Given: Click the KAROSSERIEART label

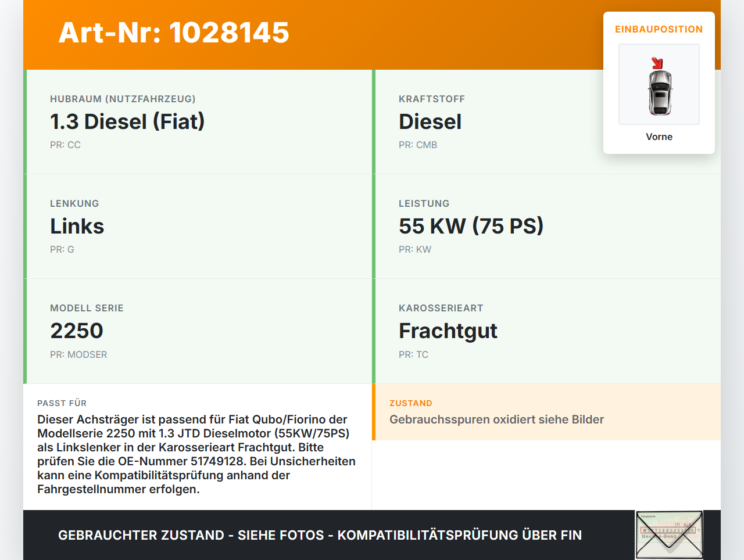Looking at the screenshot, I should point(441,308).
